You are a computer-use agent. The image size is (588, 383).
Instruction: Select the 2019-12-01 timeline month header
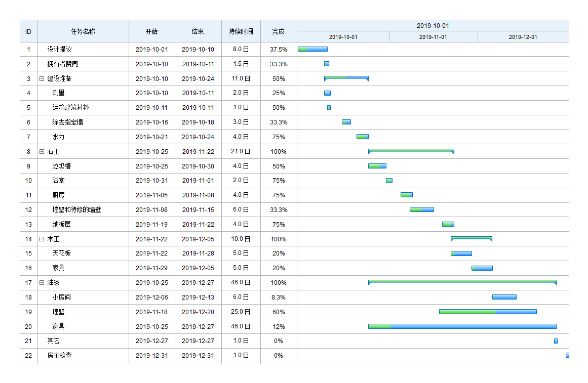tap(523, 37)
